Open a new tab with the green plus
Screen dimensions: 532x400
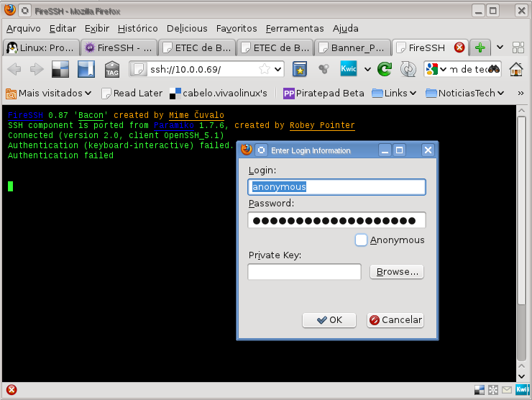pyautogui.click(x=480, y=47)
